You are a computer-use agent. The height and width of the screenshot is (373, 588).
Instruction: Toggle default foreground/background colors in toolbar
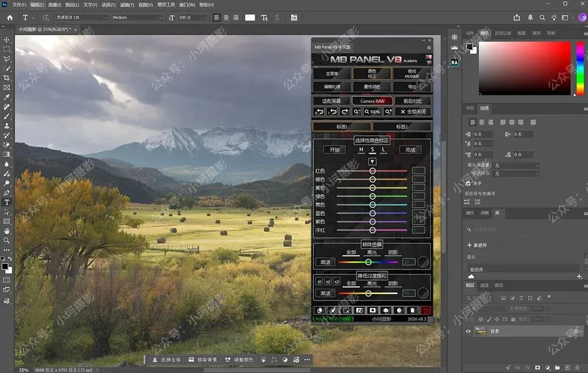point(3,258)
